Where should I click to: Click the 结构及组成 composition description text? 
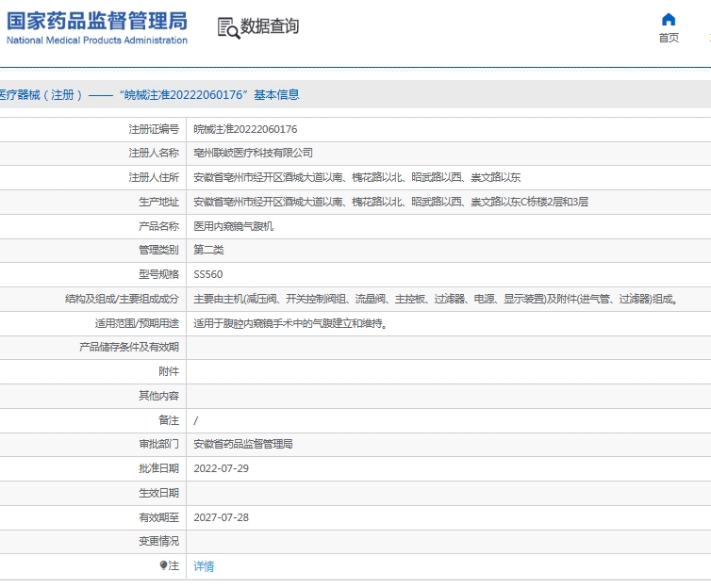point(435,300)
